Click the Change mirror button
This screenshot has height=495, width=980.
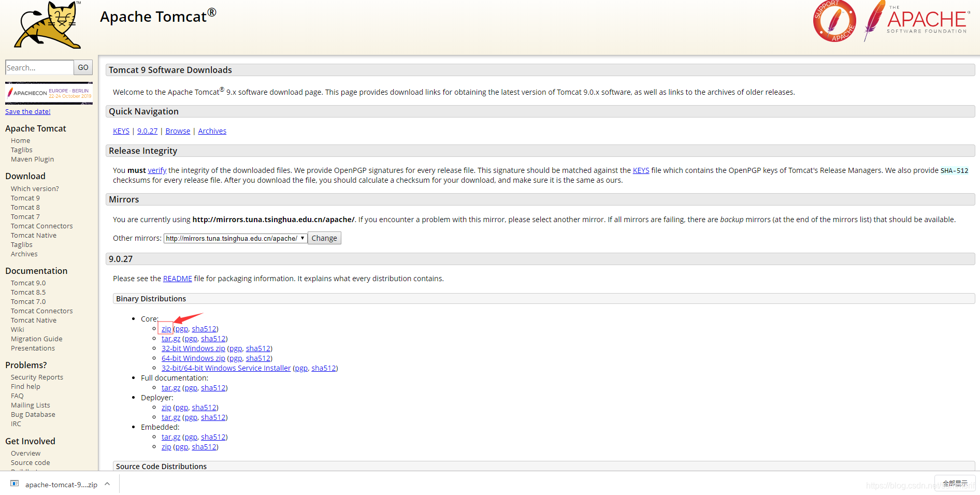[x=324, y=238]
